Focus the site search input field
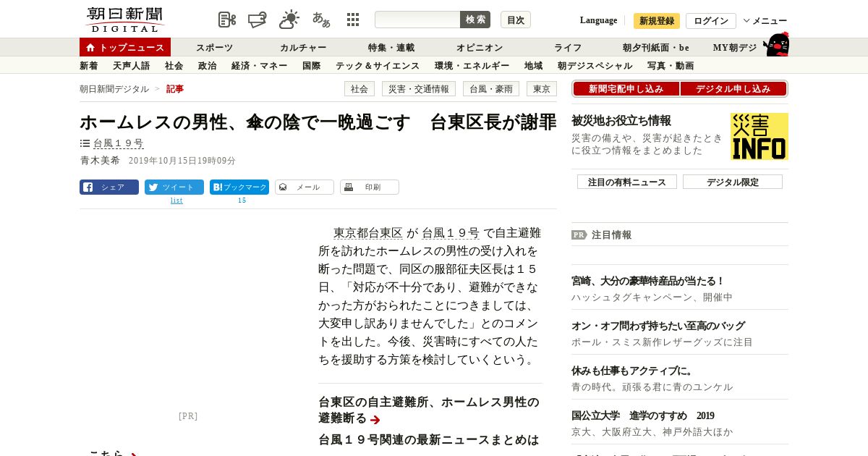Viewport: 868px width, 456px height. point(417,20)
